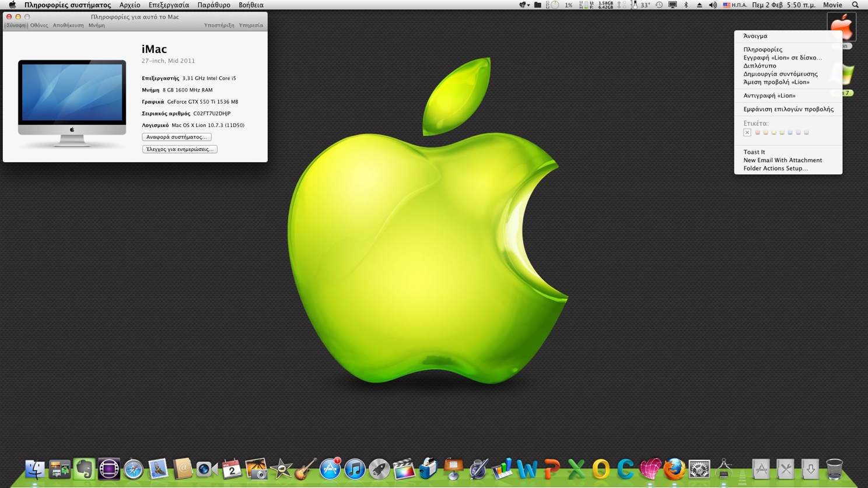Open Launchpad rocket icon in Dock

click(379, 469)
